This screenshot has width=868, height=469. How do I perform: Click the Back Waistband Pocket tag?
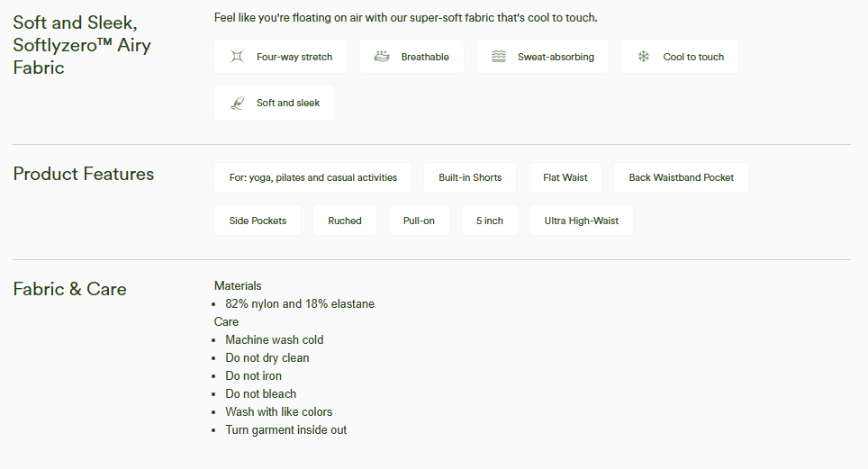click(x=681, y=177)
